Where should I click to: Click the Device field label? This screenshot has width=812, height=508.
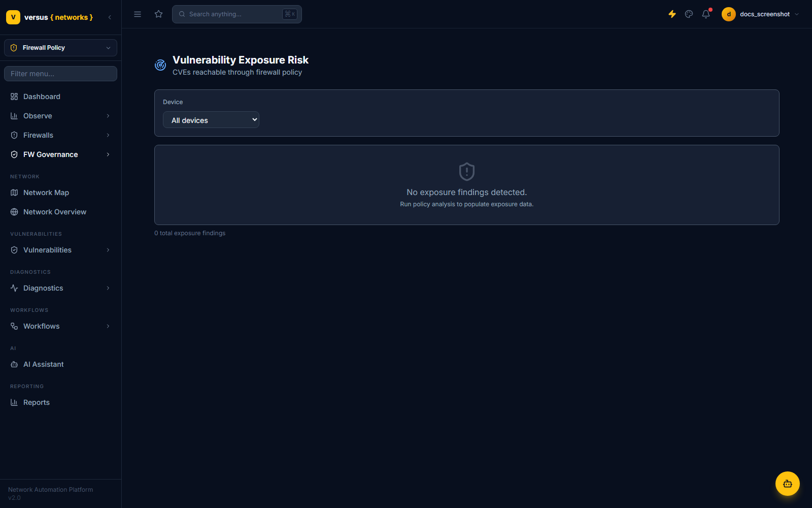click(173, 102)
